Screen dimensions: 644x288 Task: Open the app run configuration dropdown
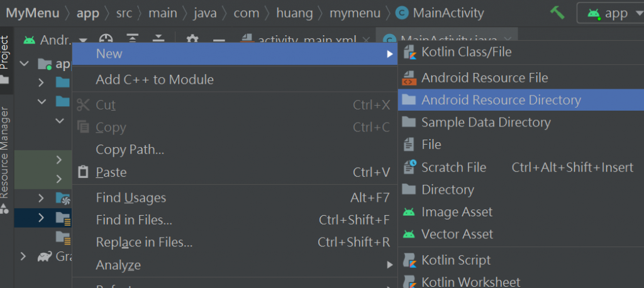611,13
